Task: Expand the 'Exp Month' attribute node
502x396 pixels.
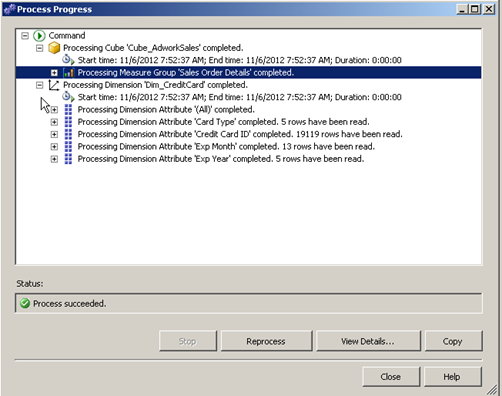Action: (54, 147)
